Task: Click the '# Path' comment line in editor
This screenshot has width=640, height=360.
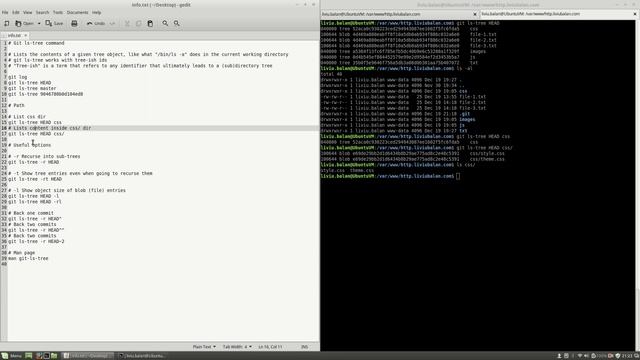Action: tap(16, 105)
